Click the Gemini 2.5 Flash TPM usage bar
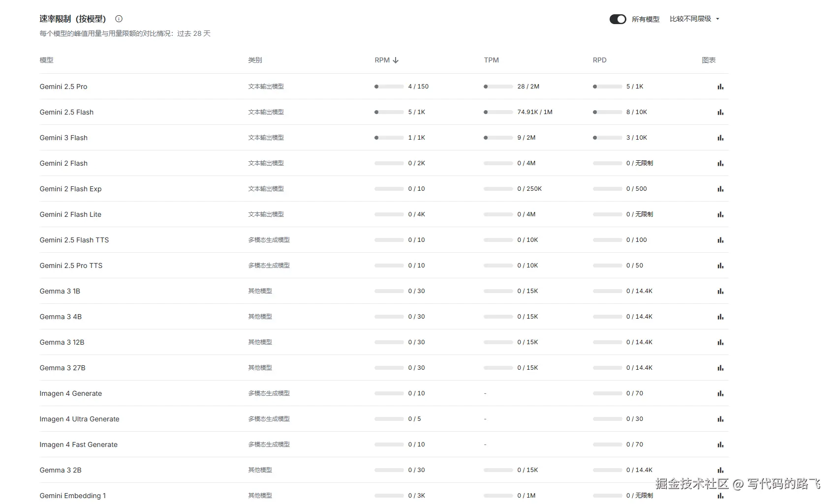 click(x=498, y=112)
